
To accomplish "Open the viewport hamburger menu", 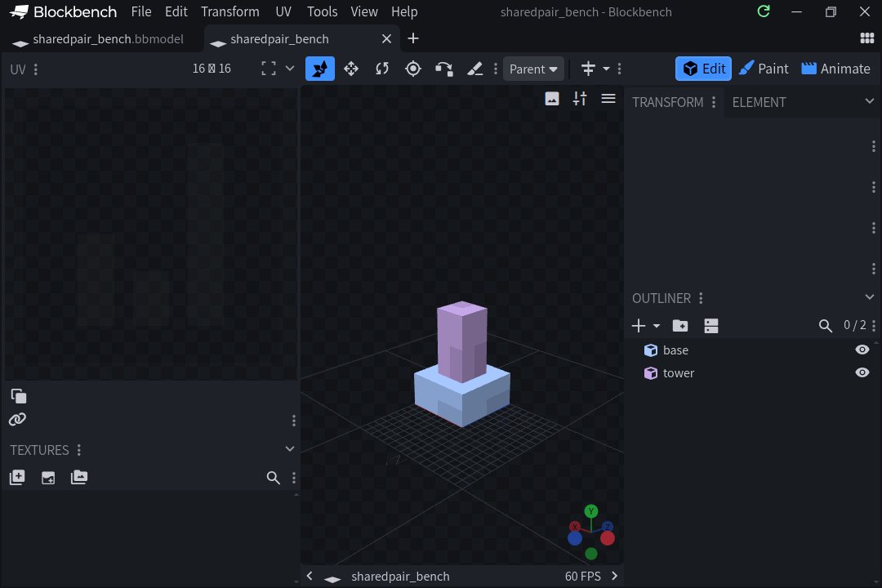I will 608,99.
